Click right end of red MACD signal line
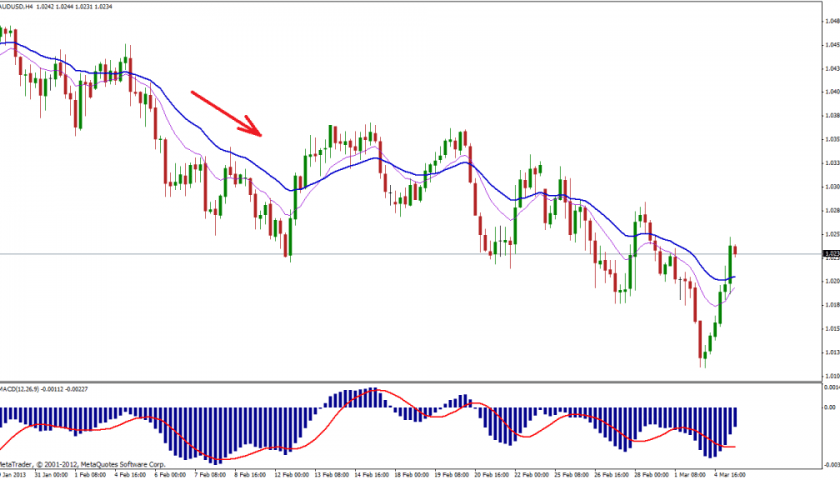 point(735,446)
